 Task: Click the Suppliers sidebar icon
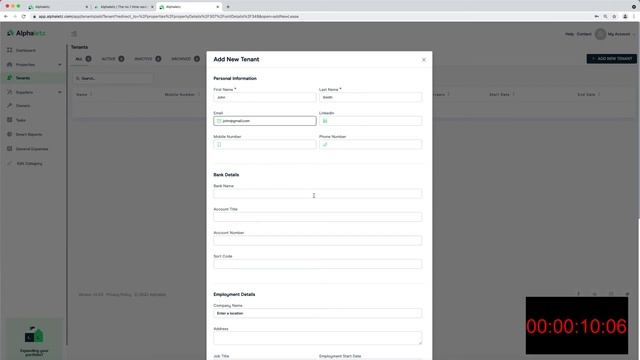9,92
